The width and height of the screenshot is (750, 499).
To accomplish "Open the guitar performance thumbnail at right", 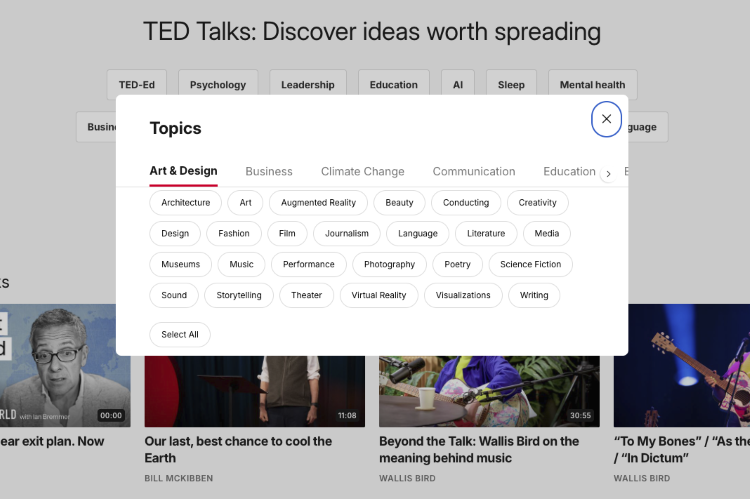I will pos(682,366).
